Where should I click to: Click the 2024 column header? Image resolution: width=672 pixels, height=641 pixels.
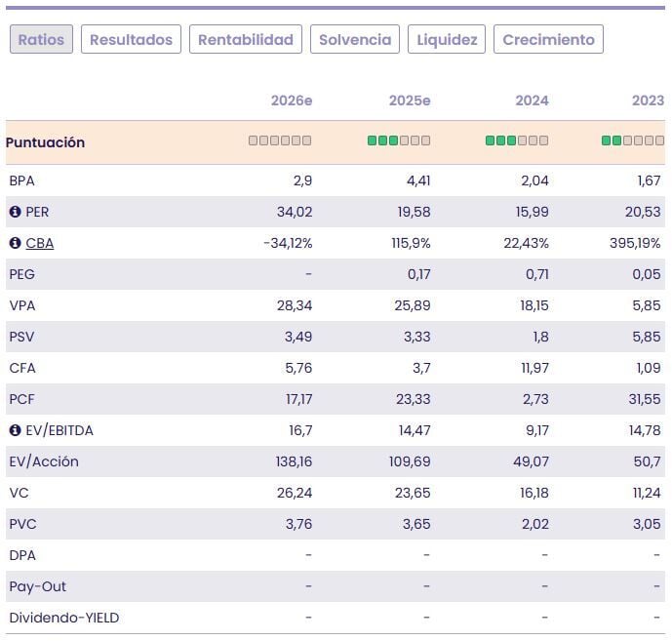[x=532, y=100]
